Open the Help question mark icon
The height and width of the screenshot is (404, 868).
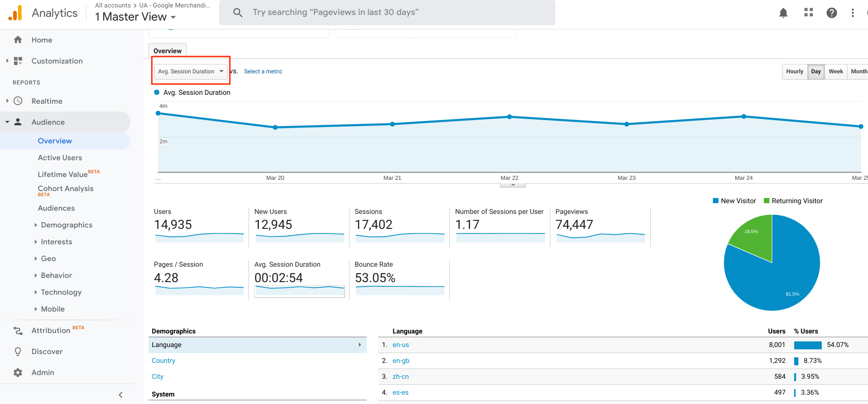point(832,13)
